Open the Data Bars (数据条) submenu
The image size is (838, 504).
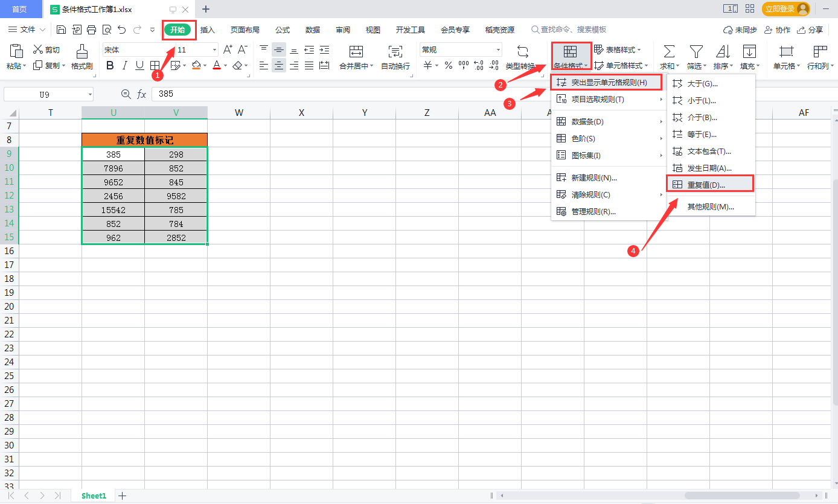[609, 121]
